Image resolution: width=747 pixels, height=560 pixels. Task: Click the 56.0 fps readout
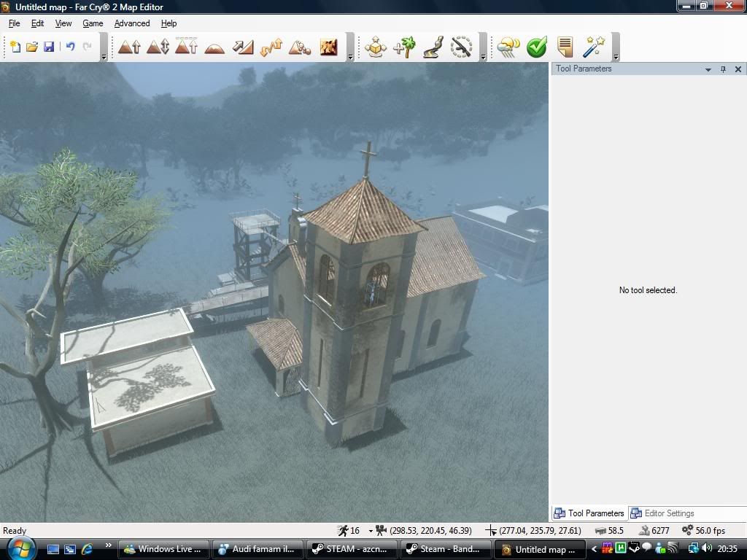pos(711,531)
